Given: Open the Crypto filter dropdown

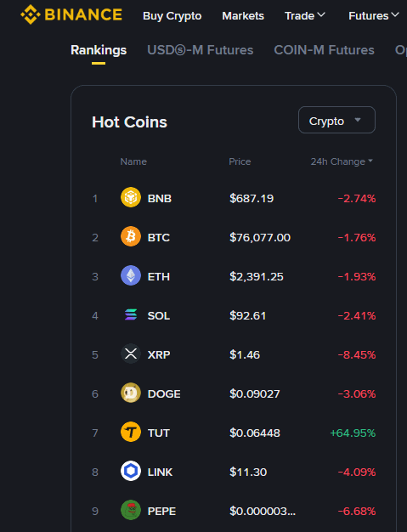Looking at the screenshot, I should (x=336, y=120).
